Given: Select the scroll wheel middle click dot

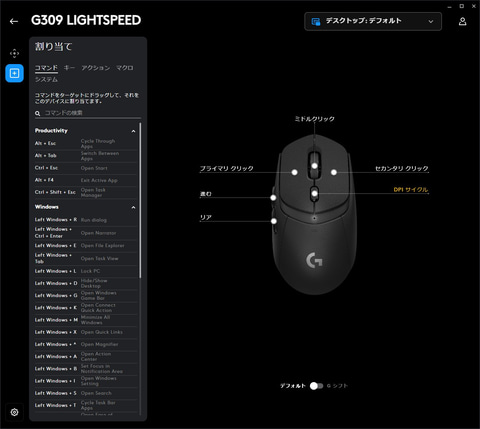Looking at the screenshot, I should click(314, 165).
